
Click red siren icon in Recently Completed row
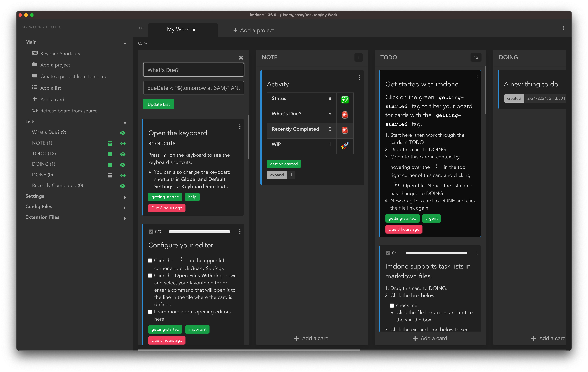(x=345, y=130)
